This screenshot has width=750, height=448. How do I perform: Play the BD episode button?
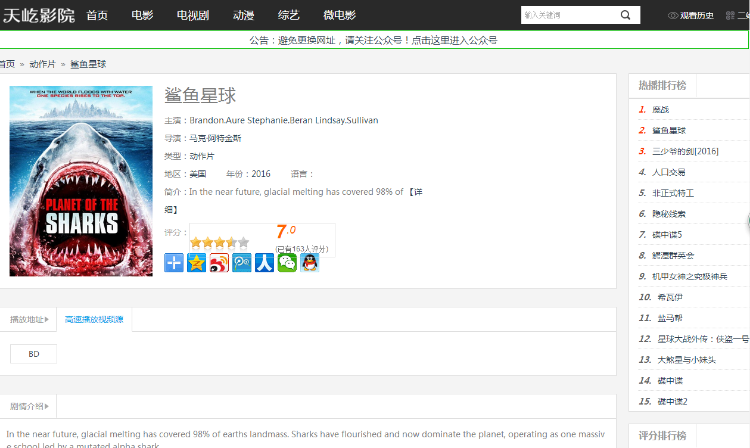tap(33, 354)
